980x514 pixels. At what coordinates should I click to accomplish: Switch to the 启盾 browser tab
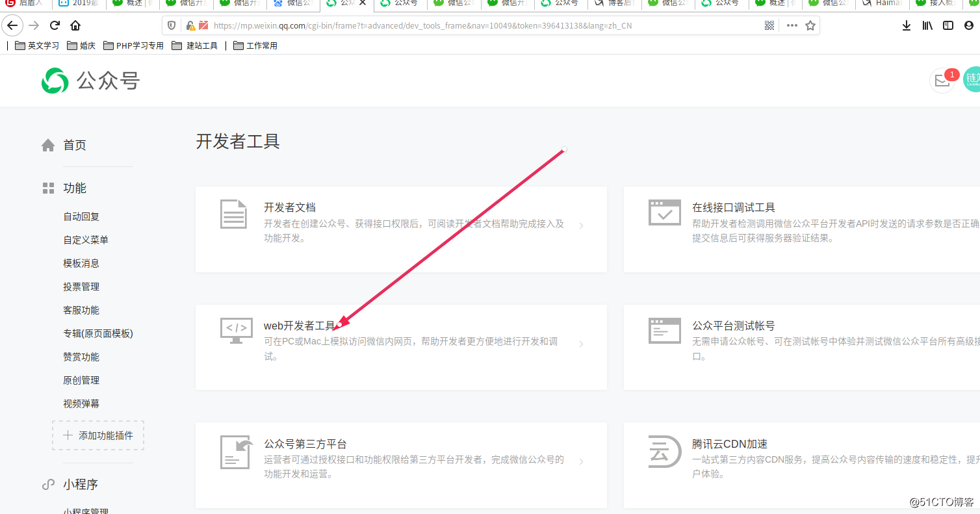tap(25, 3)
